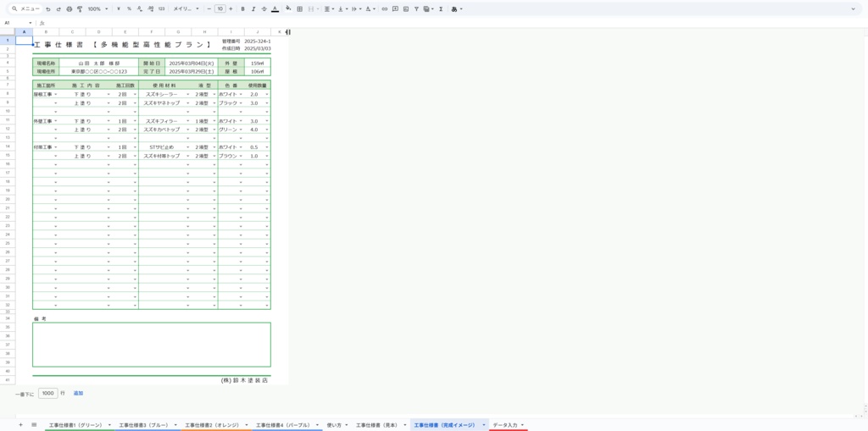Viewport: 868px width, 431px height.
Task: Open dropdown of 付帯工事 cell
Action: pos(56,147)
